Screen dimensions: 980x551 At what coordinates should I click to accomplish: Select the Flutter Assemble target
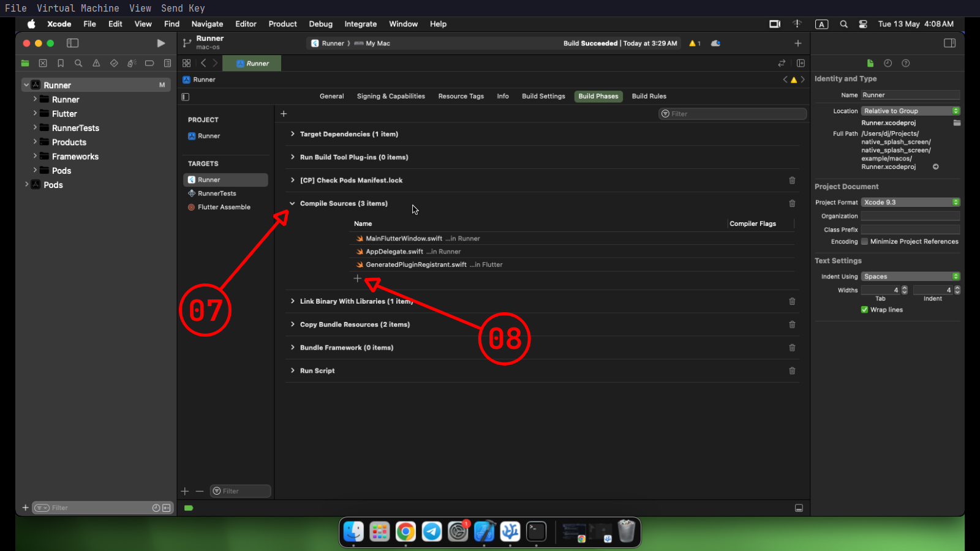(x=225, y=207)
